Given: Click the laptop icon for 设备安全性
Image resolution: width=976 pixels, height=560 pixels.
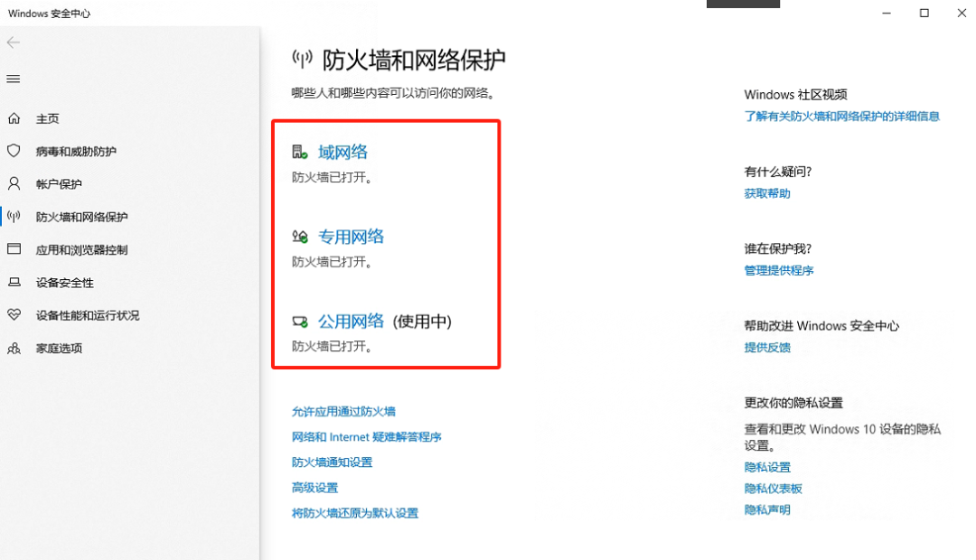Looking at the screenshot, I should click(x=14, y=282).
